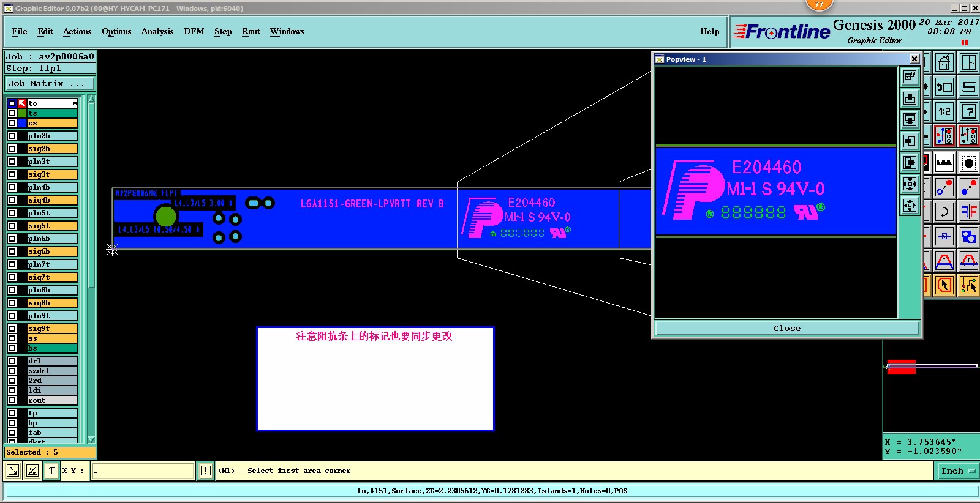Click the exclamation mark button
The image size is (980, 503).
(x=206, y=471)
